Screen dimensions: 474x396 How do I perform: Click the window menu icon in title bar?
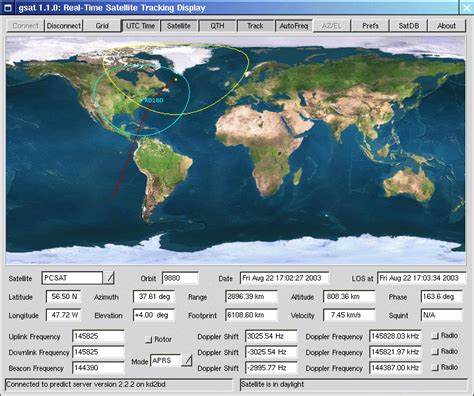[8, 7]
